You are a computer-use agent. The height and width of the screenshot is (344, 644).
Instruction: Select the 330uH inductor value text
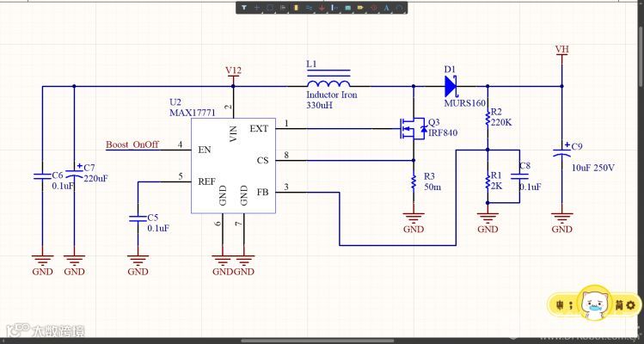click(319, 105)
